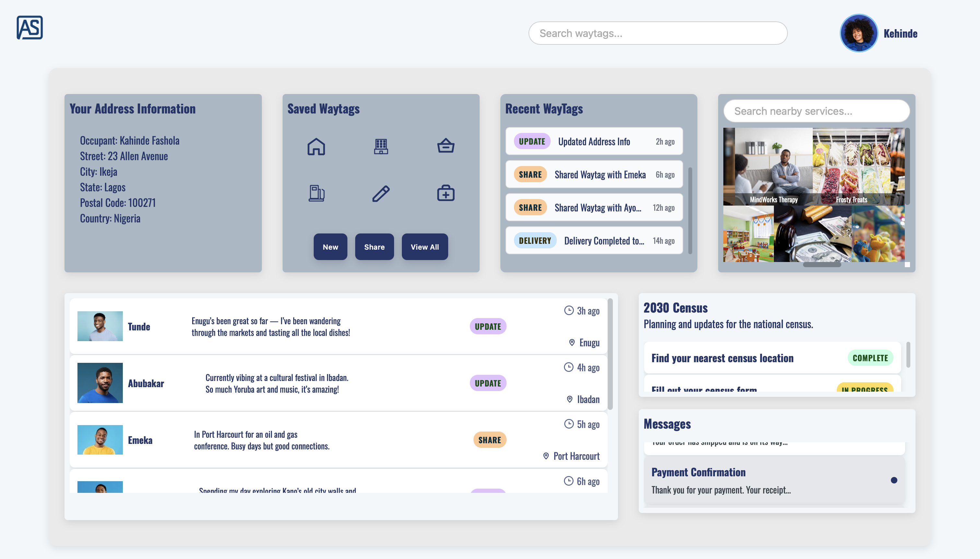Select the pencil edit waytag icon
Viewport: 980px width, 559px height.
[381, 194]
